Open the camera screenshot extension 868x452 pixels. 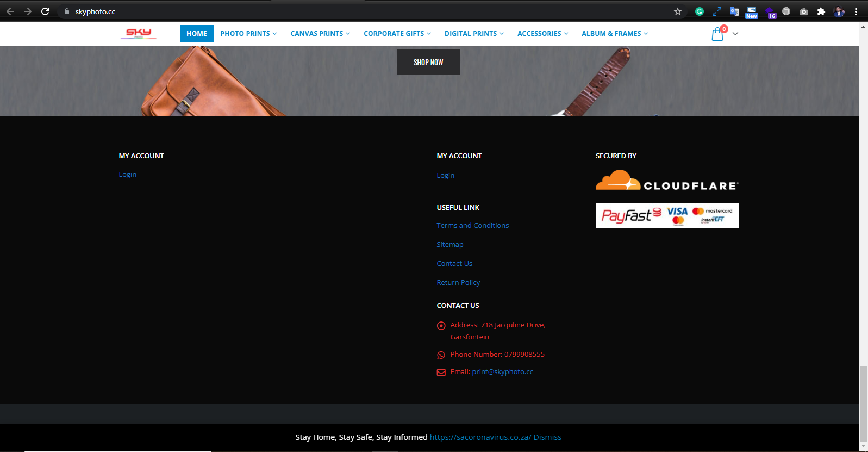pyautogui.click(x=804, y=11)
